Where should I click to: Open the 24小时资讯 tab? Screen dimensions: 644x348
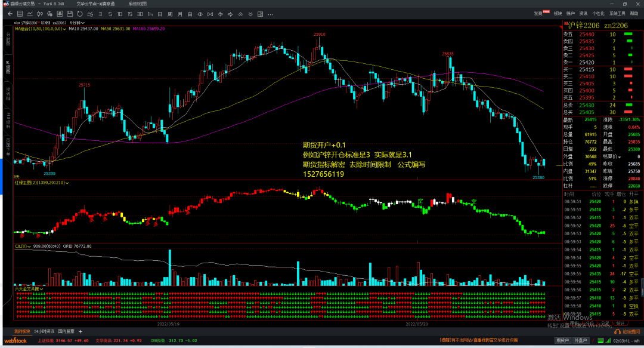click(x=44, y=331)
